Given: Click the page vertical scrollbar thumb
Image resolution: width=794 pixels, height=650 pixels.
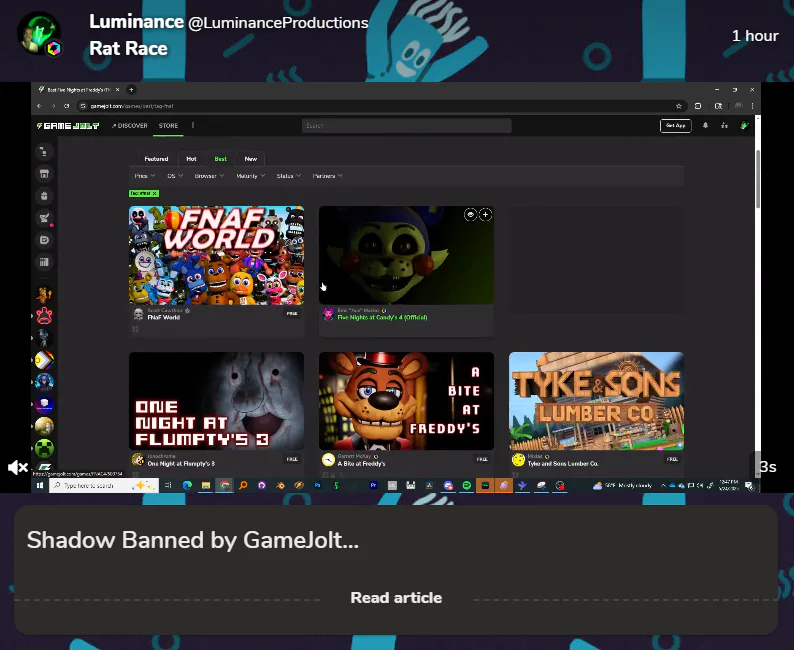Looking at the screenshot, I should click(x=758, y=178).
